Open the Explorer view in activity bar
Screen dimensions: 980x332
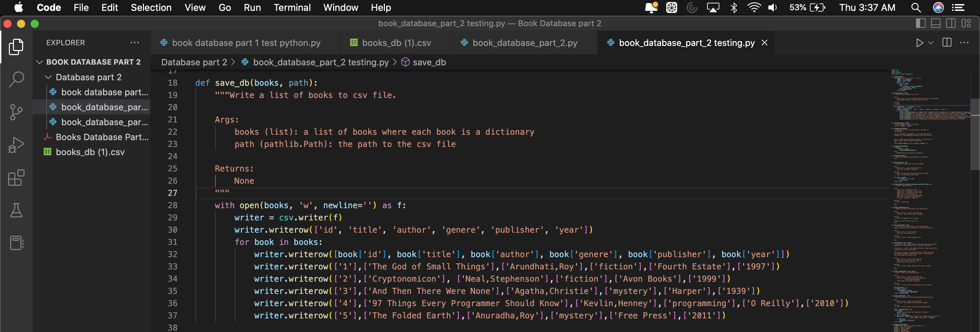pyautogui.click(x=16, y=47)
